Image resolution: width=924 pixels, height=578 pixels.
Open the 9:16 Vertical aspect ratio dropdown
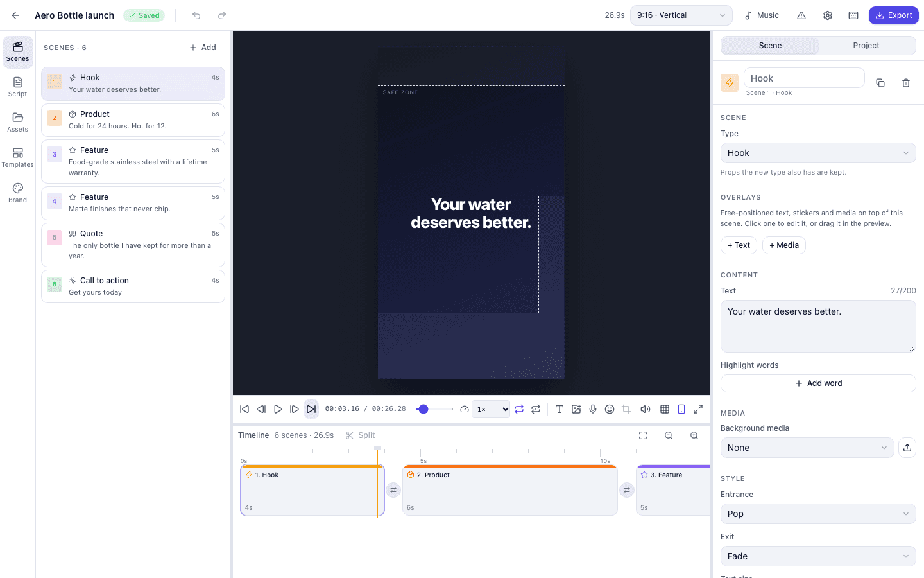pyautogui.click(x=681, y=15)
